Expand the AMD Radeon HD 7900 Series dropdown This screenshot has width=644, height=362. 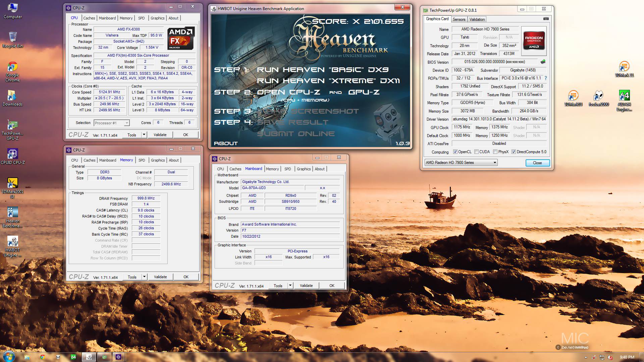(495, 163)
